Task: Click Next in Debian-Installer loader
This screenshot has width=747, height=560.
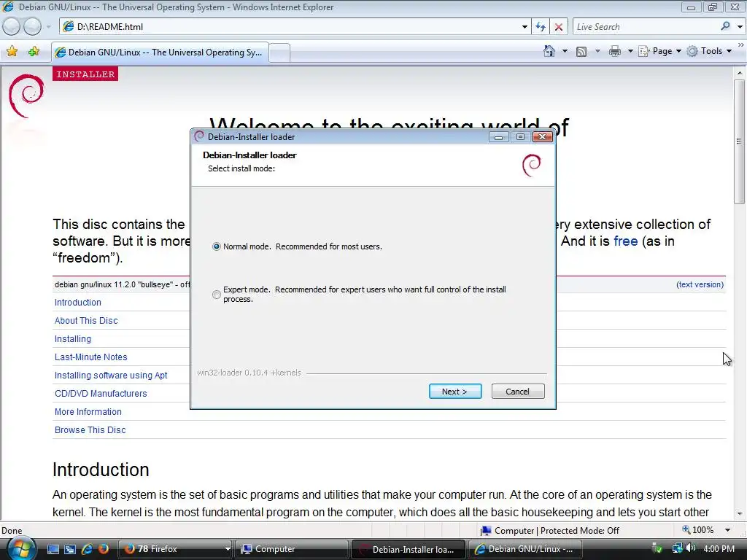Action: (455, 392)
